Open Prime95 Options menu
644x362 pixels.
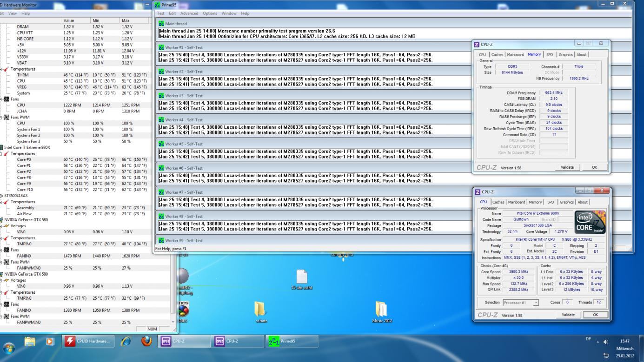tap(210, 13)
